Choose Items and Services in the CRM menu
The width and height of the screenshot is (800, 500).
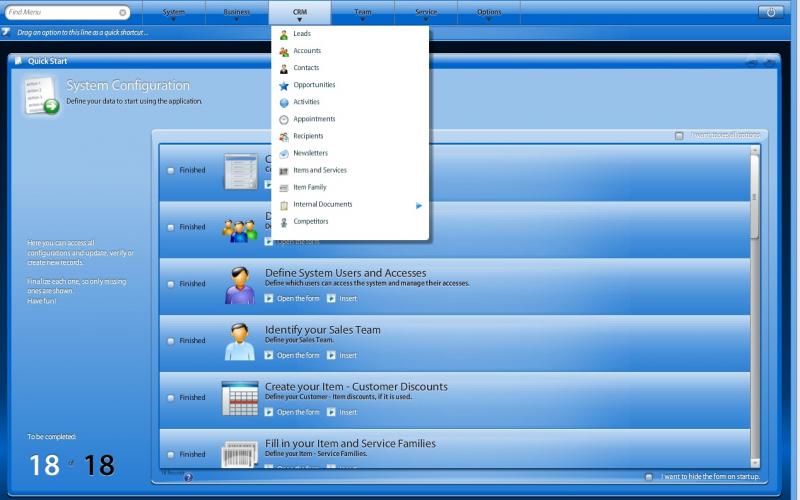[320, 170]
